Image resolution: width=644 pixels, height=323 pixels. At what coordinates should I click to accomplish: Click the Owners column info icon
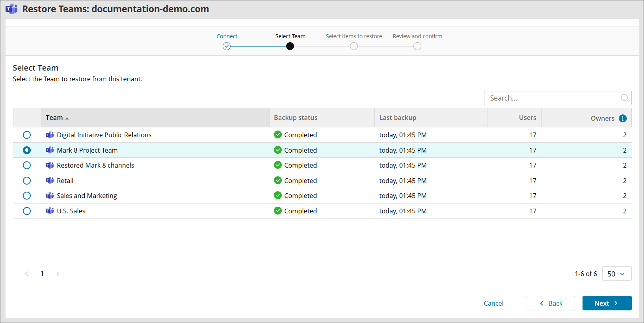click(x=623, y=118)
